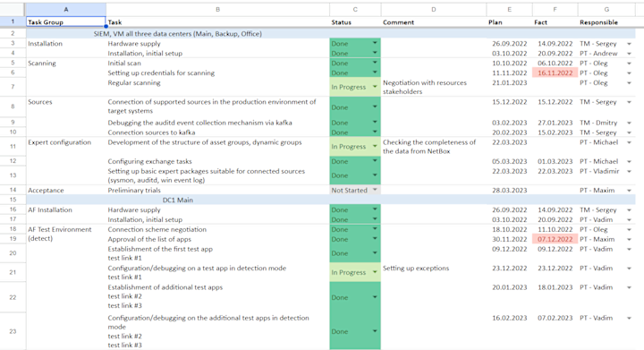The image size is (644, 350).
Task: Click the red 07.12.2022 Fact cell
Action: tap(555, 239)
